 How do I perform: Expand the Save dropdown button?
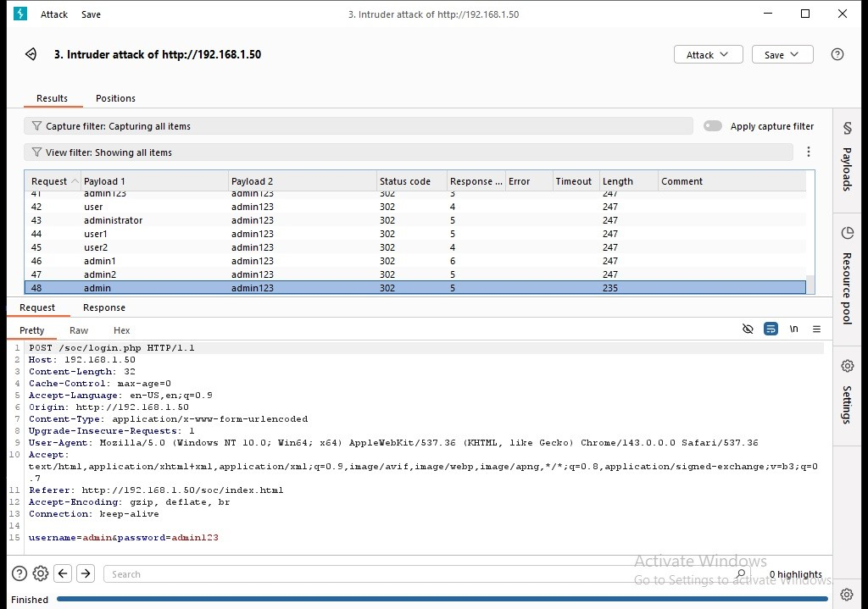coord(782,55)
